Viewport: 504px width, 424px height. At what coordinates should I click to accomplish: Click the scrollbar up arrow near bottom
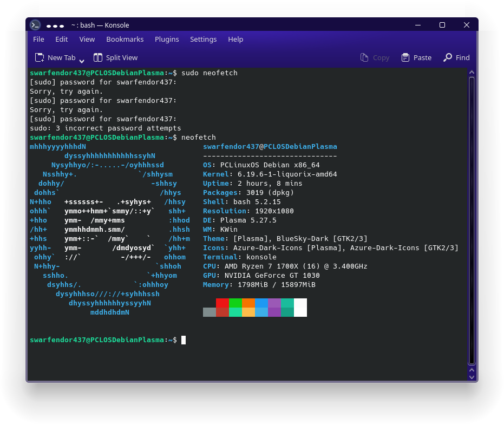(x=472, y=370)
